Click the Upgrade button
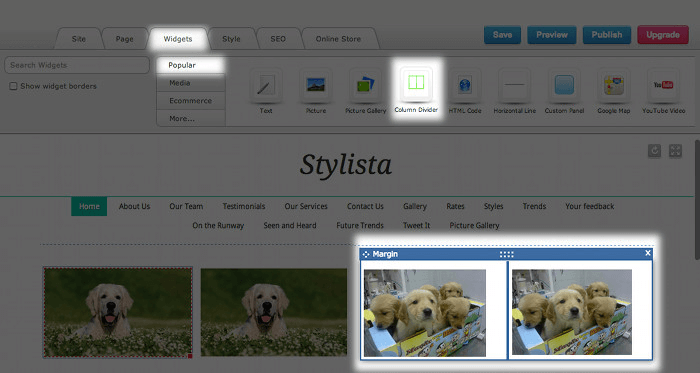700x373 pixels. click(x=663, y=35)
